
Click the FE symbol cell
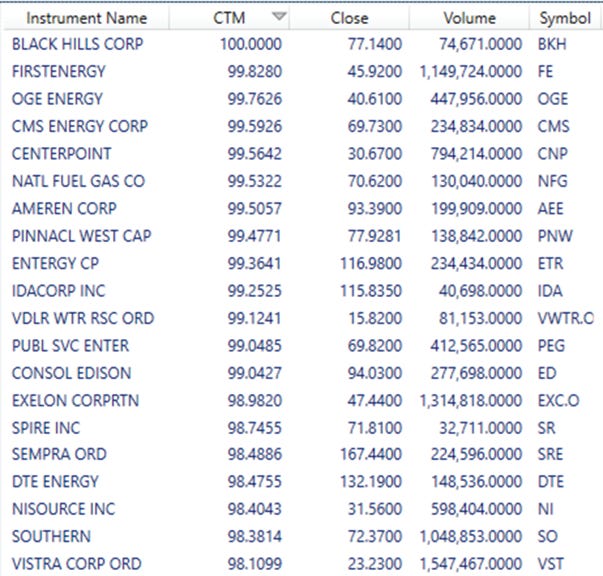[x=545, y=72]
